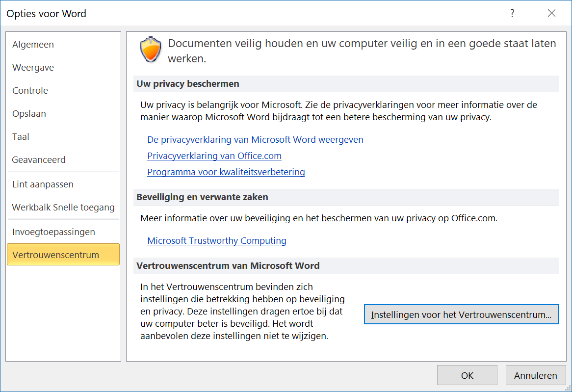572x392 pixels.
Task: Click Programma voor kwaliteitsverbetering link
Action: coord(226,172)
